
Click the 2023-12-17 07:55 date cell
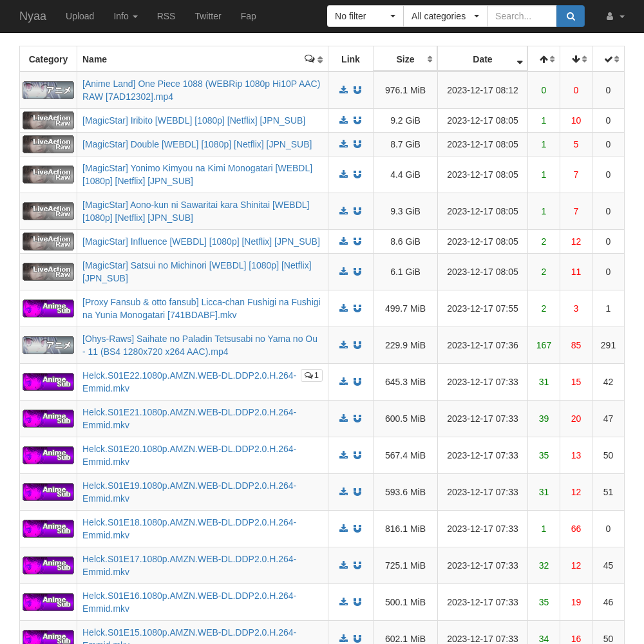pyautogui.click(x=482, y=308)
